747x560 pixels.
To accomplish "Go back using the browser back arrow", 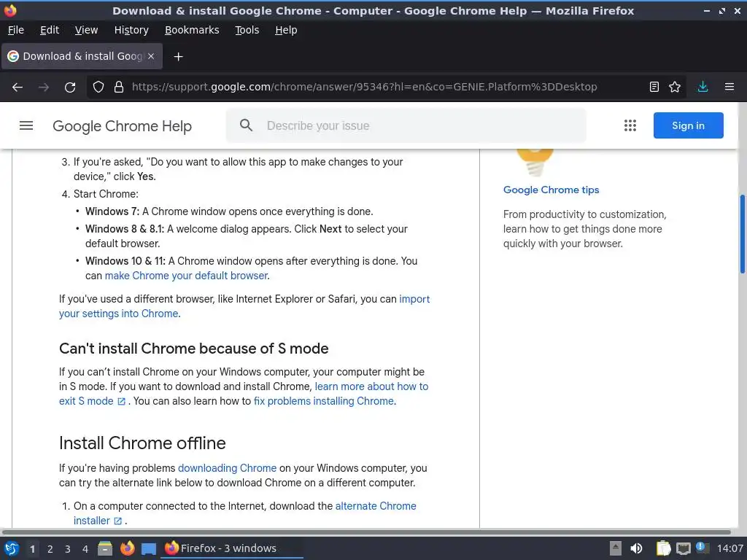I will [18, 87].
